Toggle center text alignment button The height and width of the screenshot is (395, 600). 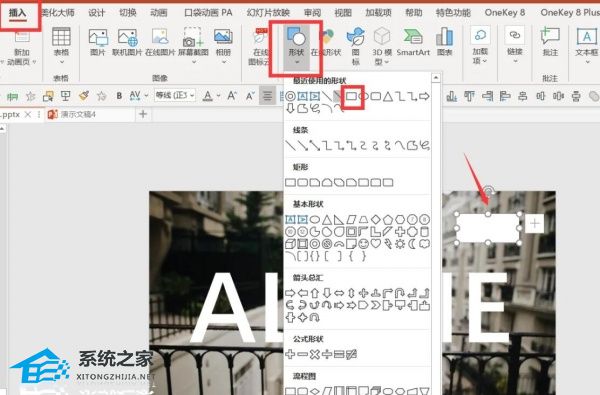tap(267, 96)
